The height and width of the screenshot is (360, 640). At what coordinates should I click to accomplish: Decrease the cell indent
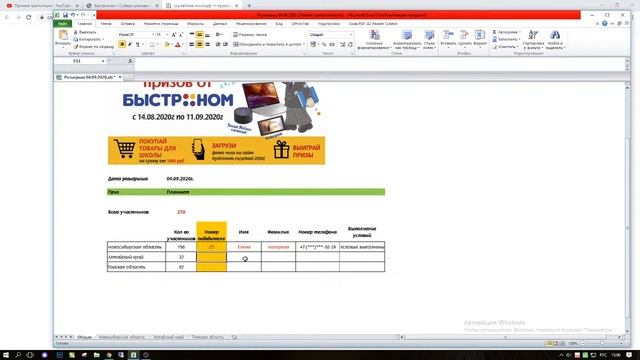[x=218, y=44]
